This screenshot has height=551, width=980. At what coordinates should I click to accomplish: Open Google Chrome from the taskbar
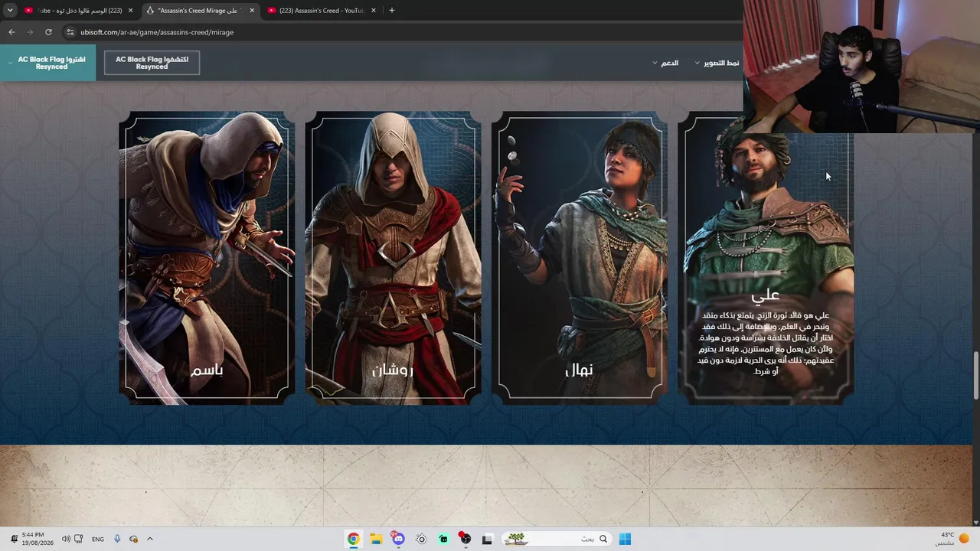coord(353,539)
